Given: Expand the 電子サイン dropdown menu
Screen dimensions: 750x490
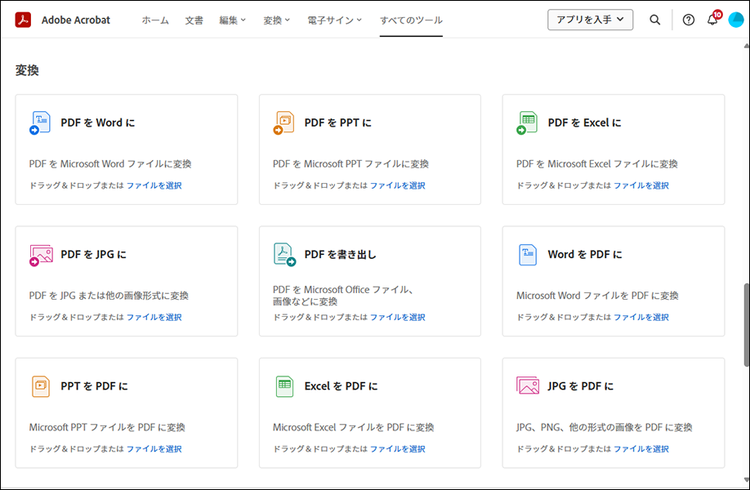Looking at the screenshot, I should click(x=335, y=20).
